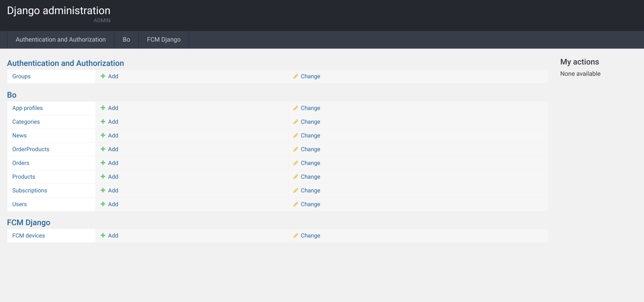The height and width of the screenshot is (302, 644).
Task: Click the plus icon in the App profiles row
Action: tap(103, 108)
